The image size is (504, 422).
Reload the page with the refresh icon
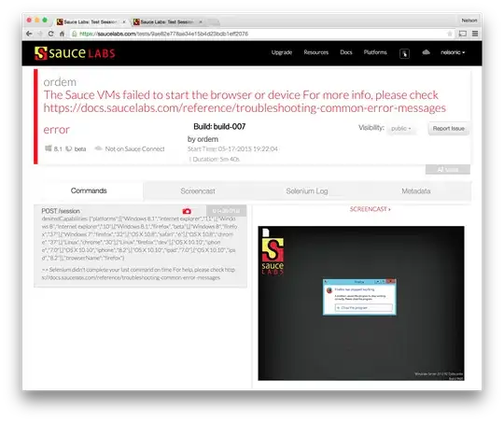click(50, 34)
